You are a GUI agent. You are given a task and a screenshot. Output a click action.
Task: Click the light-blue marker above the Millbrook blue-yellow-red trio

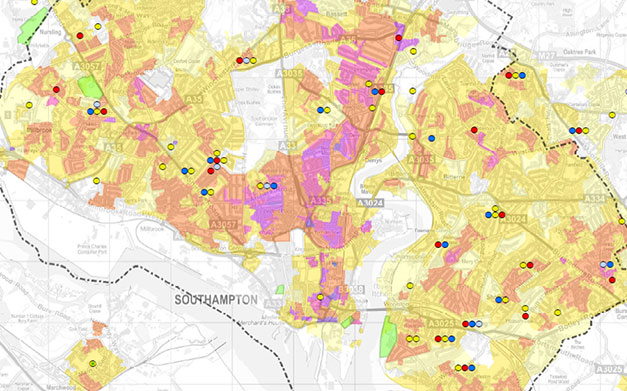coord(97,105)
